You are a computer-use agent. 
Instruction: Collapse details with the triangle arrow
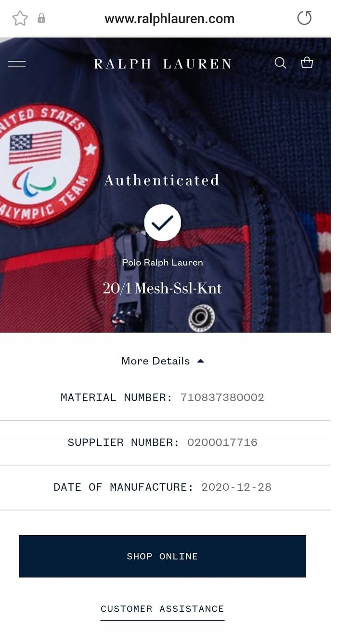tap(201, 361)
